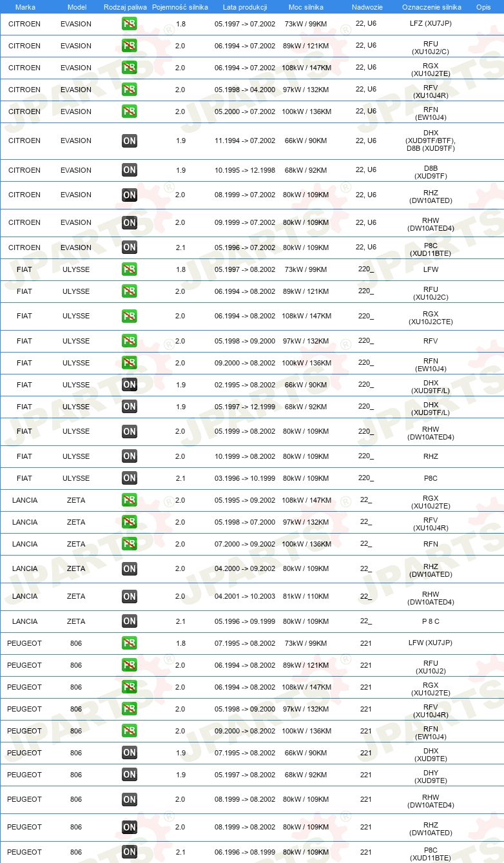Select the PB icon in the Lancia Zeta RFN row

[130, 544]
